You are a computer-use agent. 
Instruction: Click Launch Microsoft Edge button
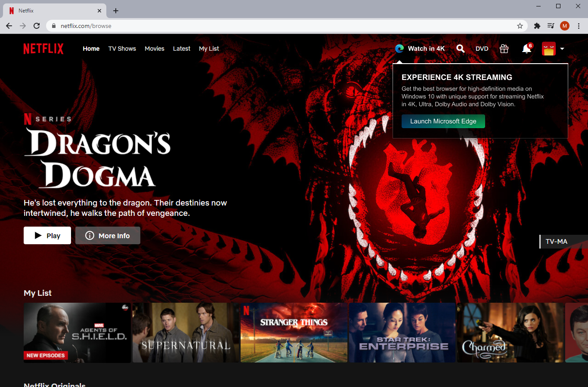point(443,121)
